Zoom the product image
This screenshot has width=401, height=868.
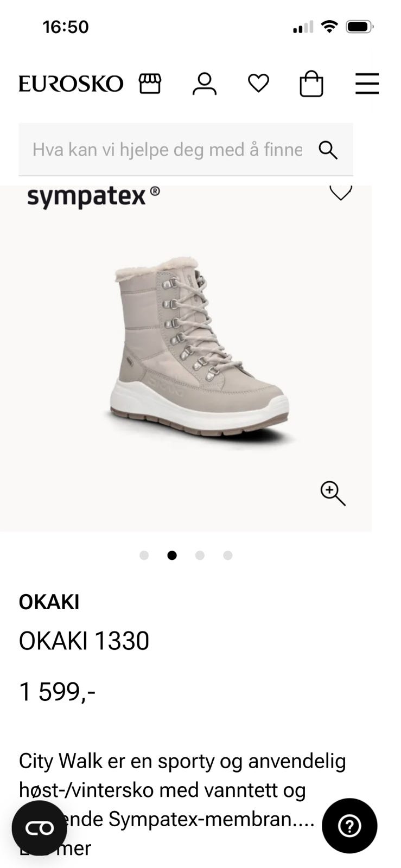click(333, 493)
